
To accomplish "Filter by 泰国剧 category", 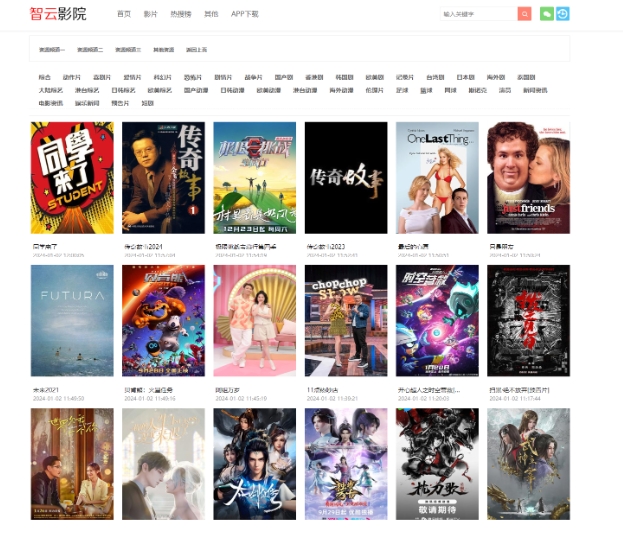I will pyautogui.click(x=526, y=77).
